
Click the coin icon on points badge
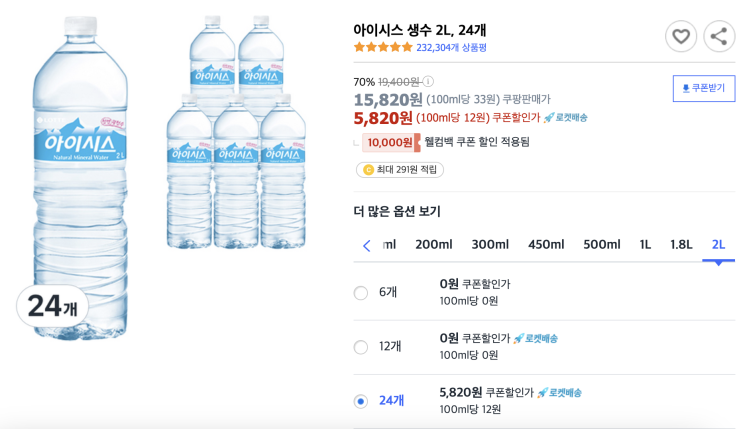tap(368, 170)
